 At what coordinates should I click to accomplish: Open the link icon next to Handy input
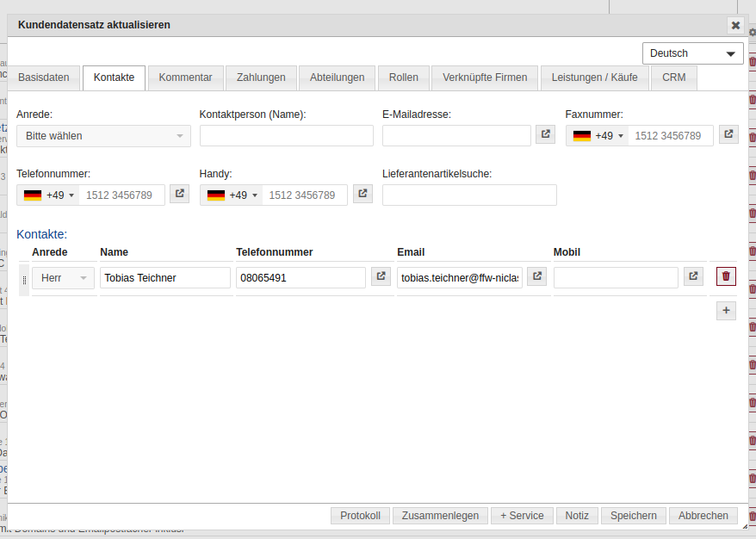[x=363, y=194]
